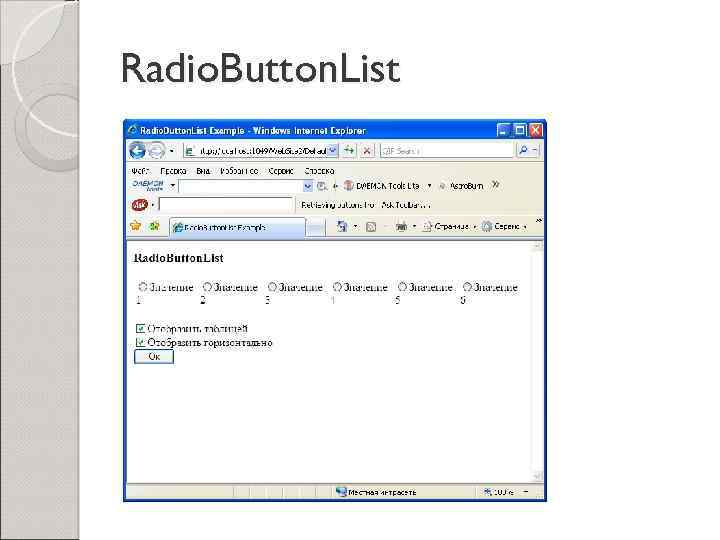Image resolution: width=720 pixels, height=540 pixels.
Task: Open the Справка menu
Action: (319, 171)
